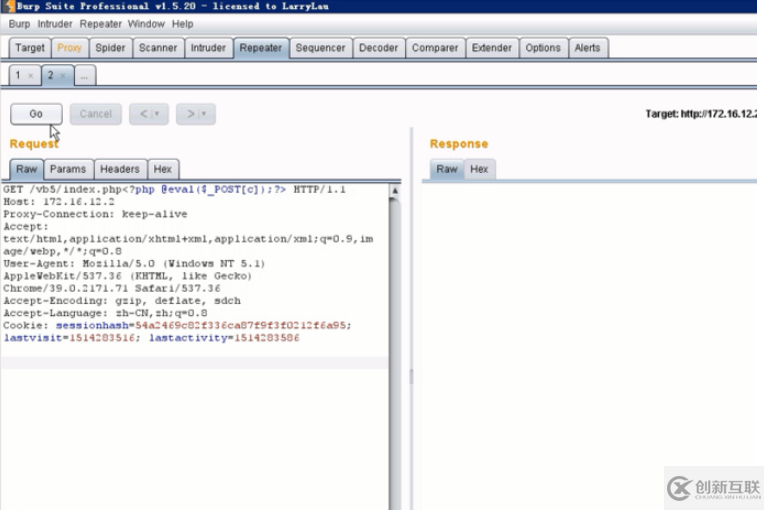This screenshot has width=764, height=510.
Task: Click the Go button to send request
Action: click(x=36, y=114)
